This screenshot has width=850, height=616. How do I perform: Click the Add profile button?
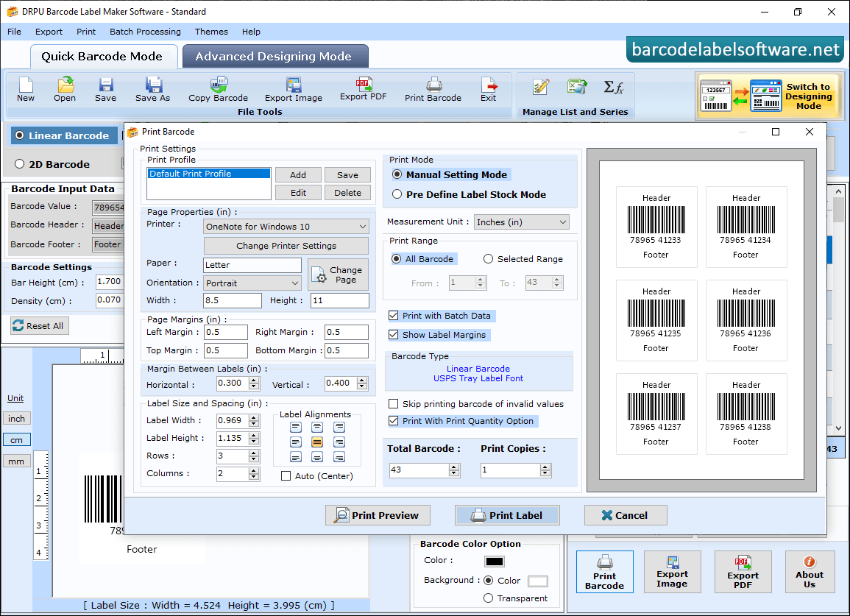[298, 174]
